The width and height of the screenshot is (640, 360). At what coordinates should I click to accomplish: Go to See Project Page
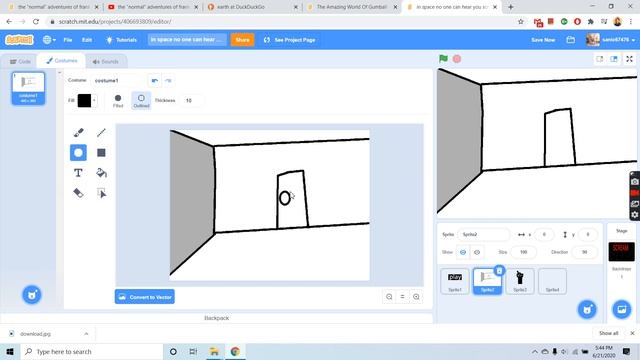click(x=289, y=40)
